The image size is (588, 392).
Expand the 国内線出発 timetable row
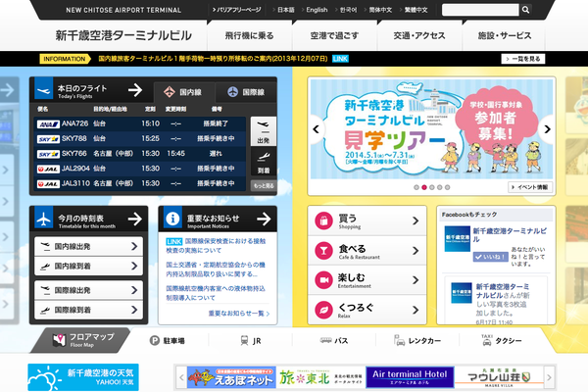(91, 245)
